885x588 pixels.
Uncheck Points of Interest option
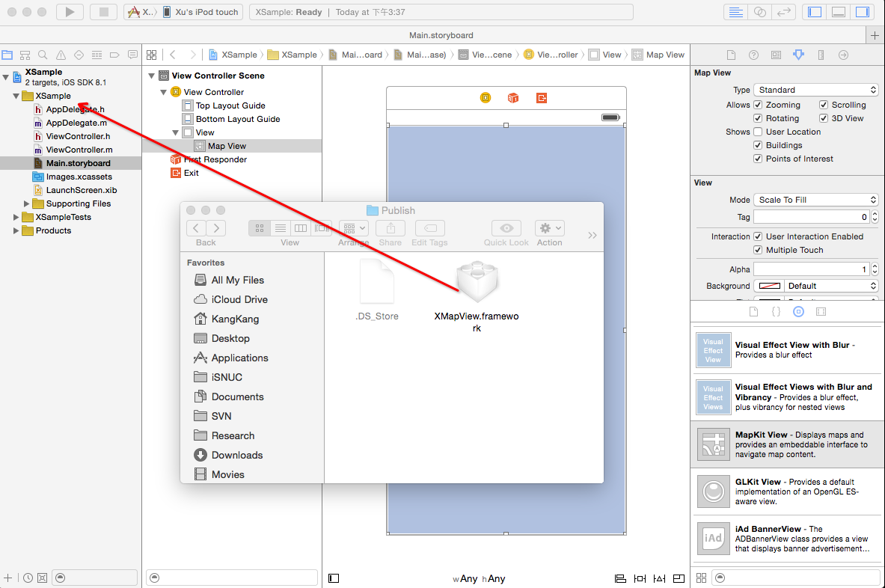pyautogui.click(x=758, y=159)
